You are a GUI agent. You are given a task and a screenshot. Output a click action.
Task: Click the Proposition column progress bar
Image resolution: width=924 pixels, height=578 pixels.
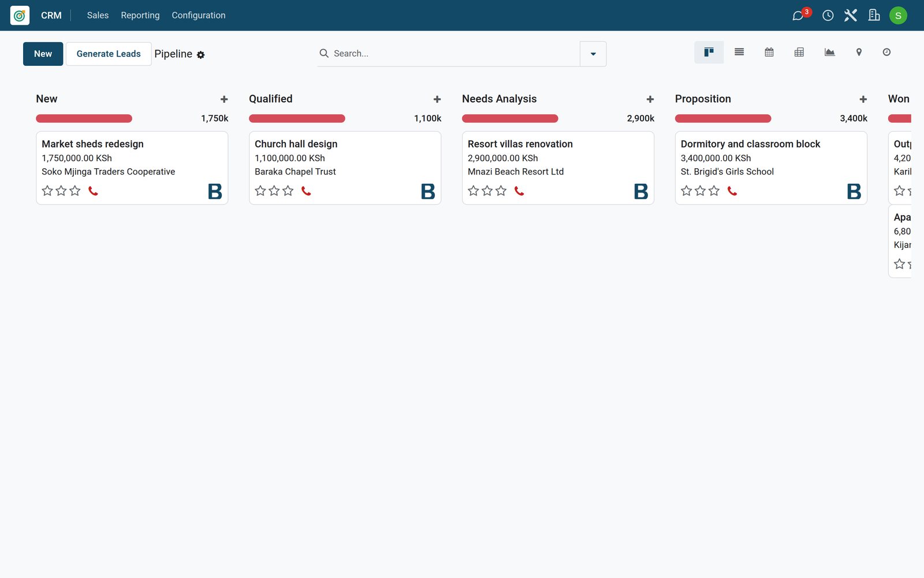[x=723, y=118]
